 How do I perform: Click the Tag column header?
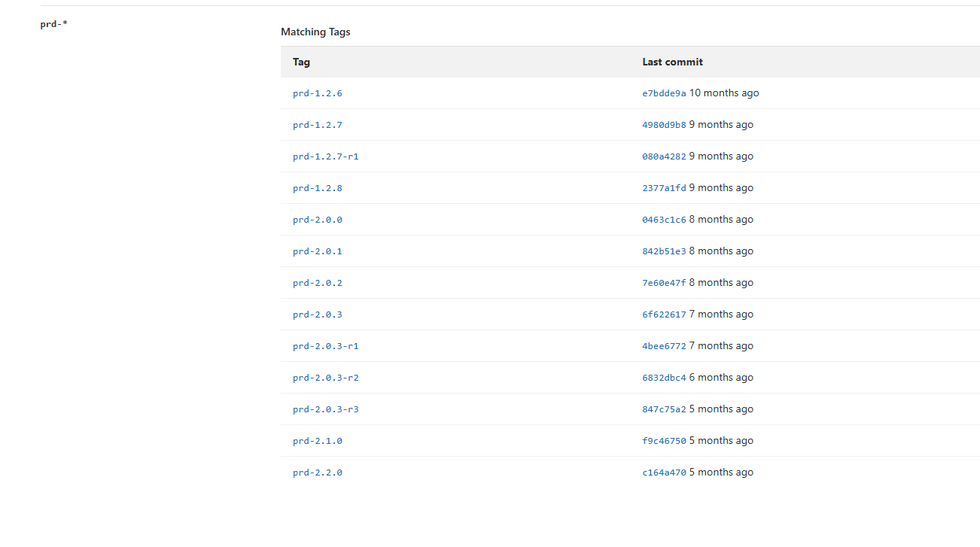301,62
